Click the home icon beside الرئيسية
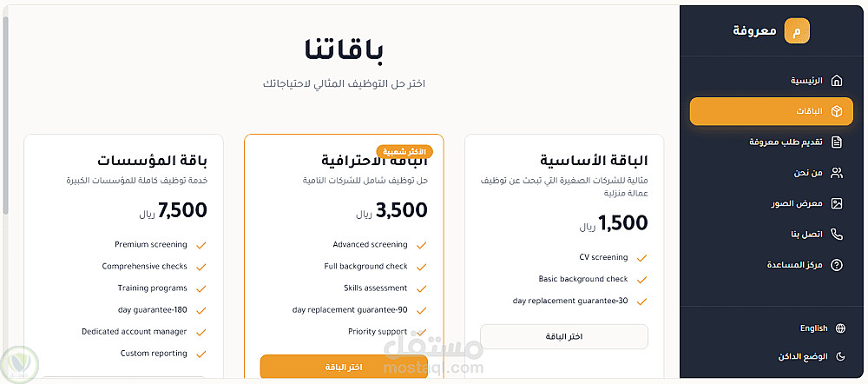The image size is (868, 384). pos(837,81)
